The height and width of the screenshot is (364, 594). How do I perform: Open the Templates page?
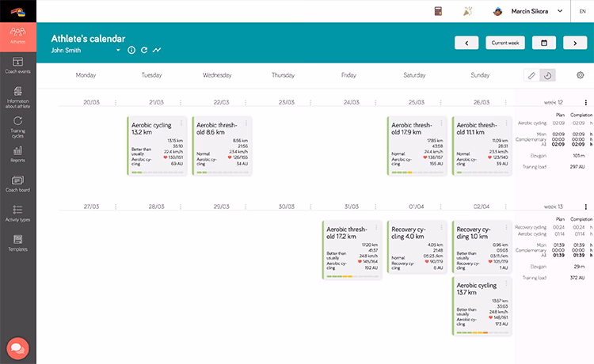coord(17,242)
